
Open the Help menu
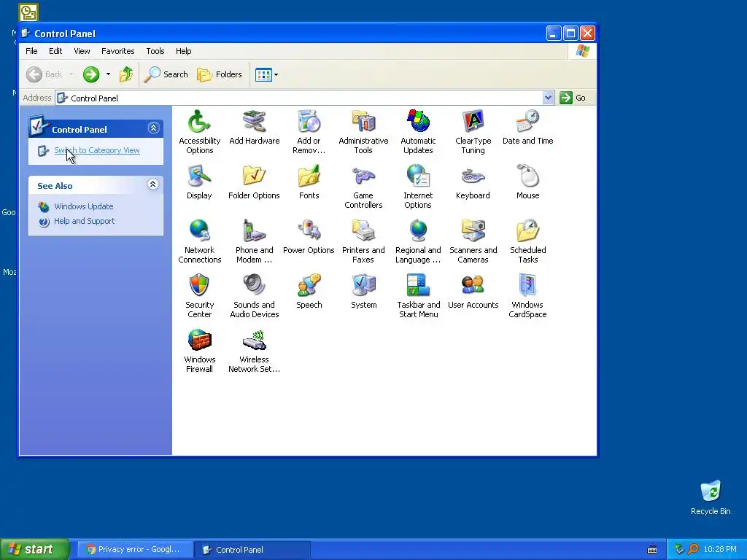[x=183, y=51]
